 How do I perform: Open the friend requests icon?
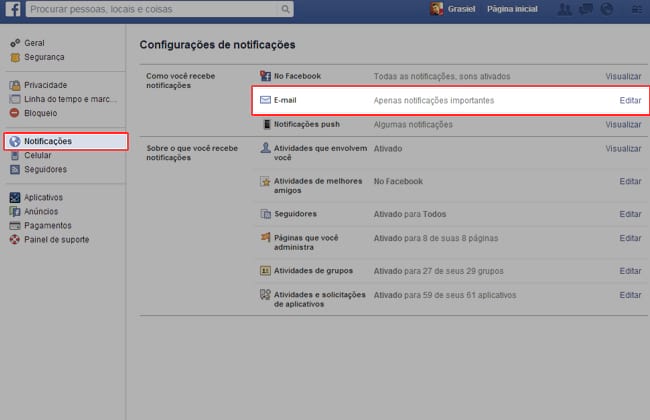[x=564, y=9]
